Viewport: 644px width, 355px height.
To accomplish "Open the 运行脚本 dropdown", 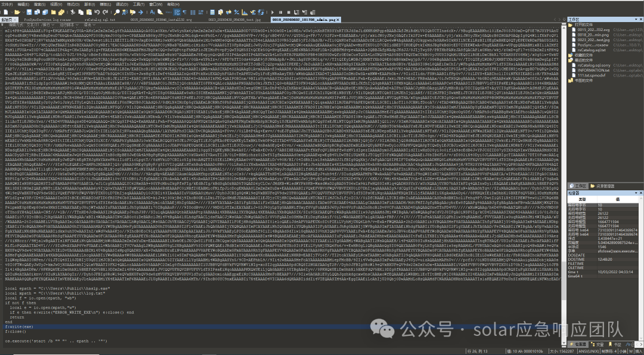I will click(x=69, y=24).
